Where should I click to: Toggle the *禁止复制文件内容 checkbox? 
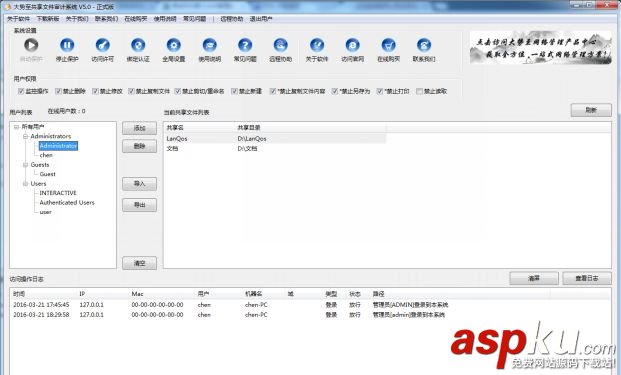click(x=272, y=91)
